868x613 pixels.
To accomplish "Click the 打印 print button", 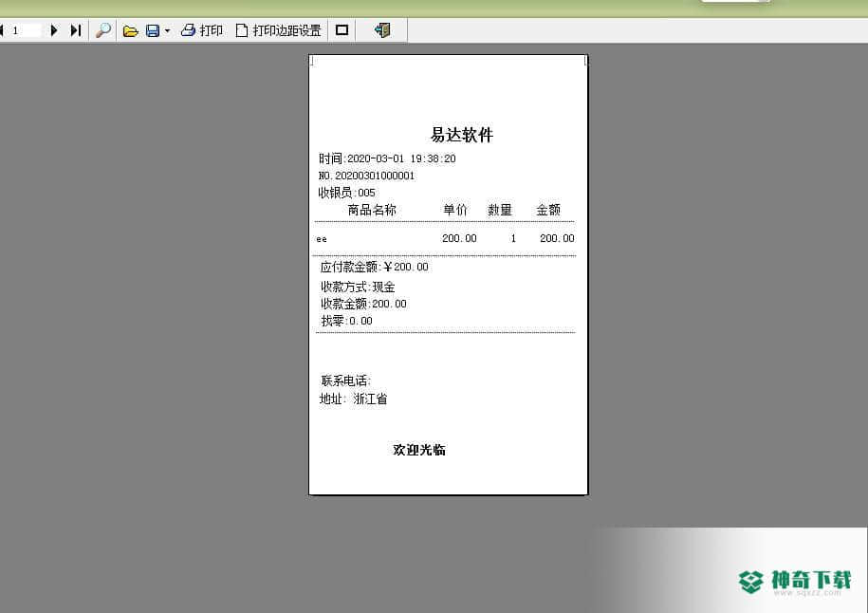I will pyautogui.click(x=202, y=30).
